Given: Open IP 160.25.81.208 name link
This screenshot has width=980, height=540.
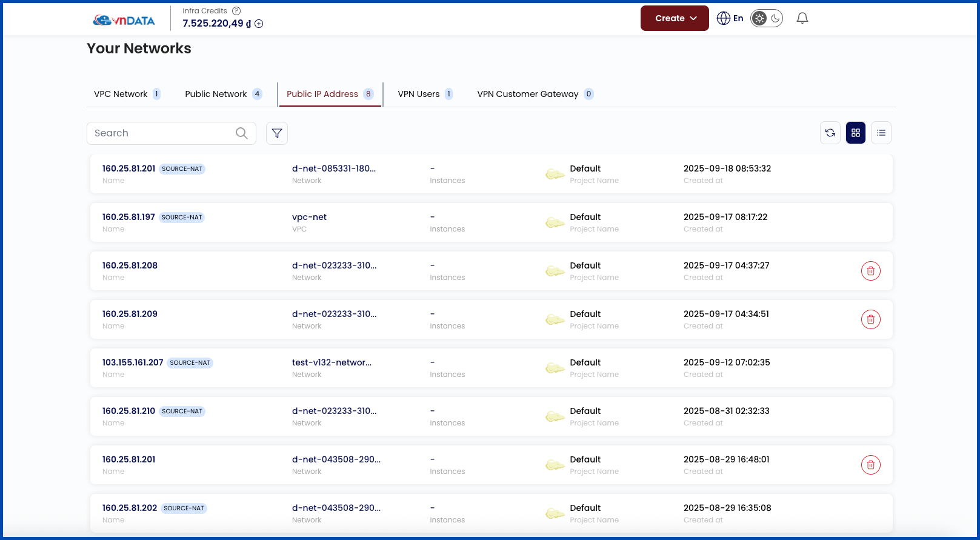Looking at the screenshot, I should click(130, 265).
